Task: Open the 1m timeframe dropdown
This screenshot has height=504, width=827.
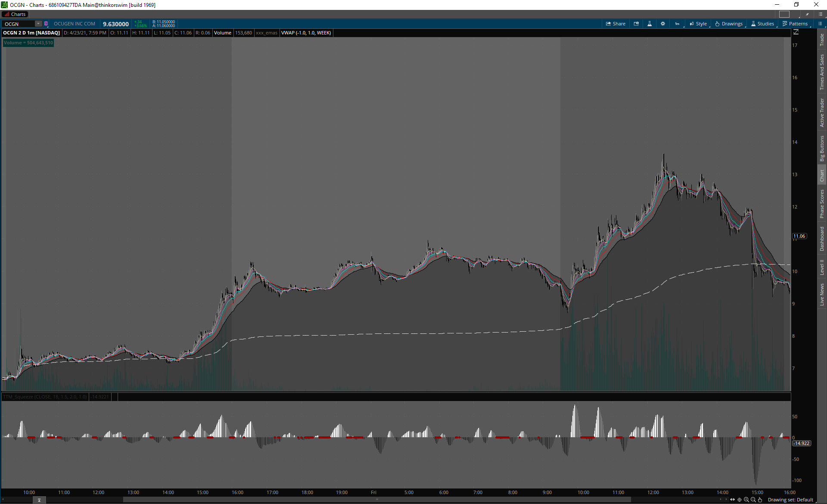Action: coord(678,24)
